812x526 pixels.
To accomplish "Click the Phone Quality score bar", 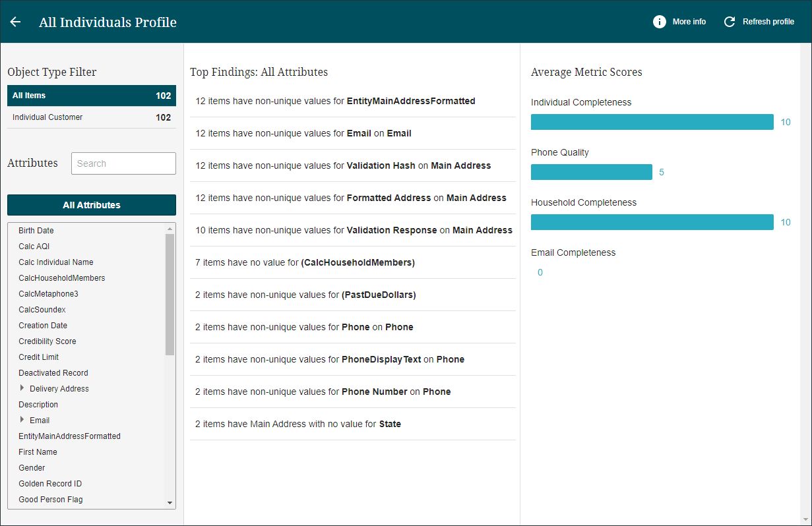I will point(591,172).
